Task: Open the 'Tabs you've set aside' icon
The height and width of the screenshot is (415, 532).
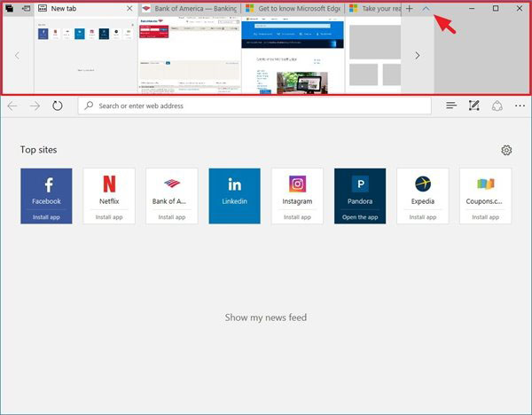Action: coord(9,8)
